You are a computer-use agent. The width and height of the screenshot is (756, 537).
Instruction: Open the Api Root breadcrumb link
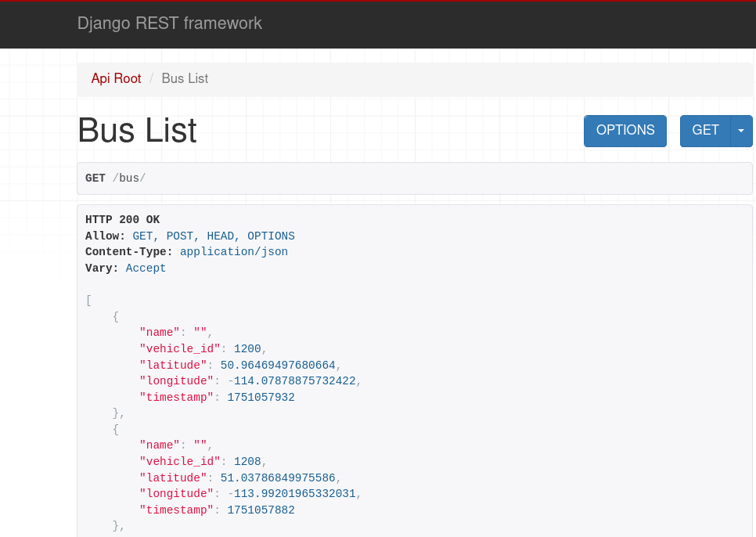point(116,78)
